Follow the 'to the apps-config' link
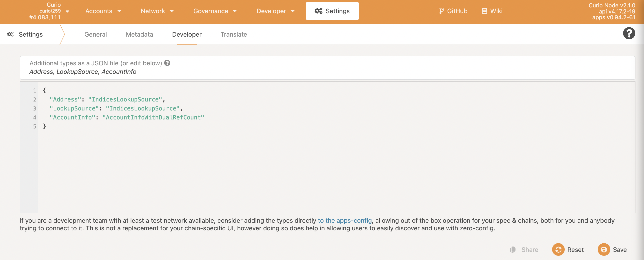This screenshot has height=260, width=644. point(344,220)
